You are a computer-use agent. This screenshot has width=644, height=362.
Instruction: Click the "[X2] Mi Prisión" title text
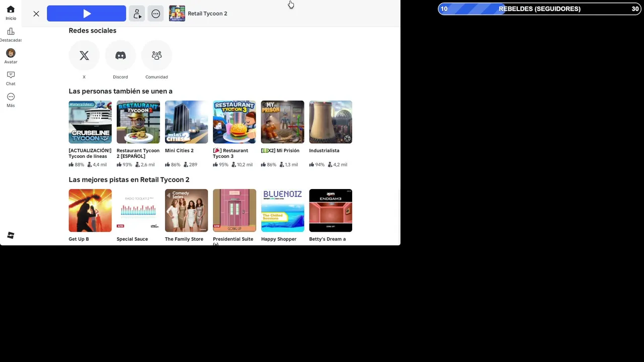pos(280,150)
